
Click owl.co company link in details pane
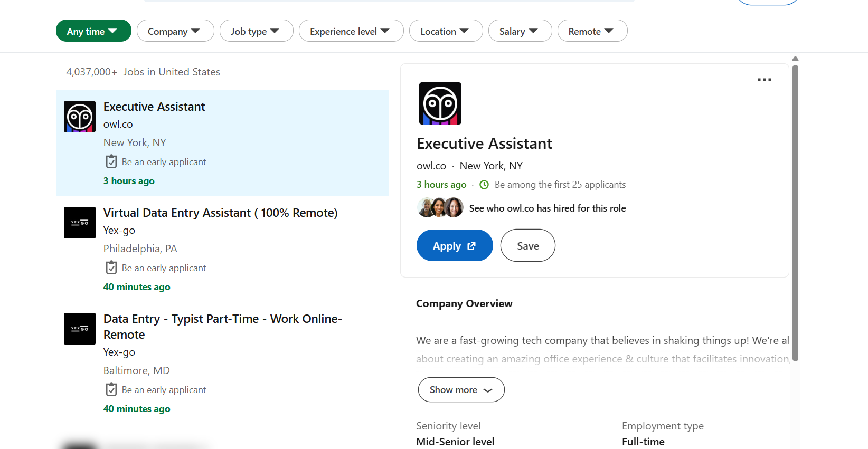tap(431, 166)
